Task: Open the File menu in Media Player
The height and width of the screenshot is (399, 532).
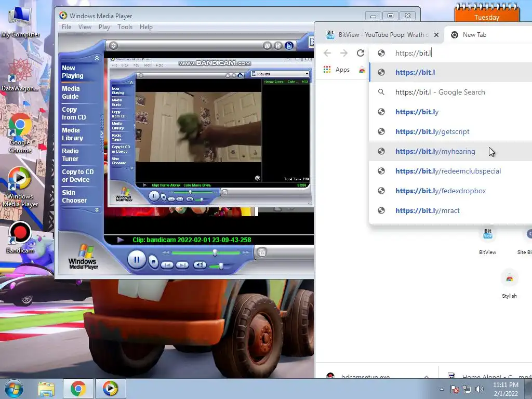Action: 66,27
